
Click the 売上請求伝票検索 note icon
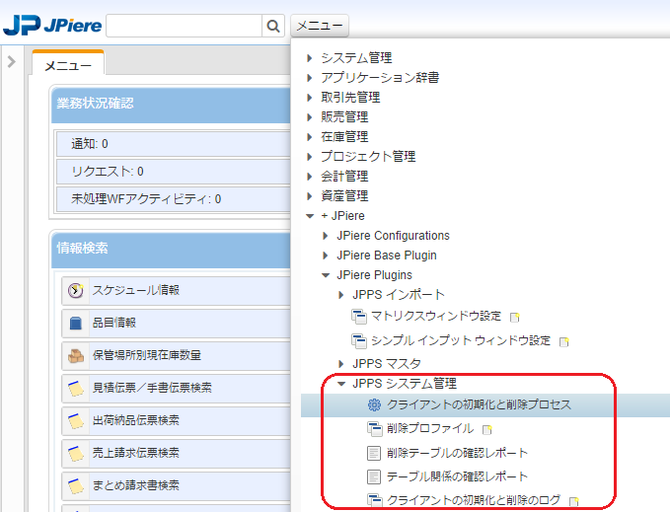[76, 453]
